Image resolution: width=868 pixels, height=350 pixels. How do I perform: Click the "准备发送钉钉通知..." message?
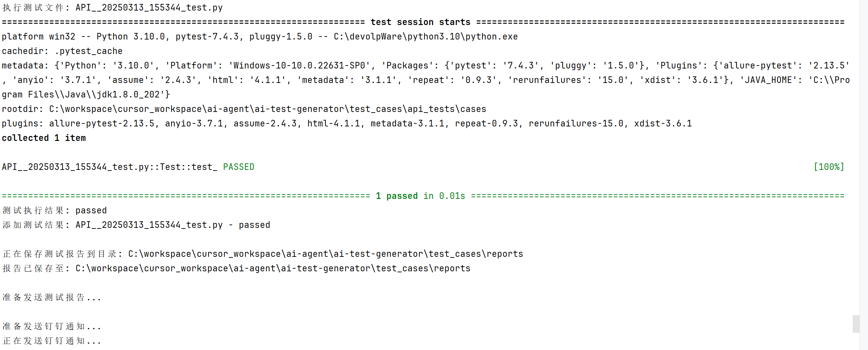52,326
